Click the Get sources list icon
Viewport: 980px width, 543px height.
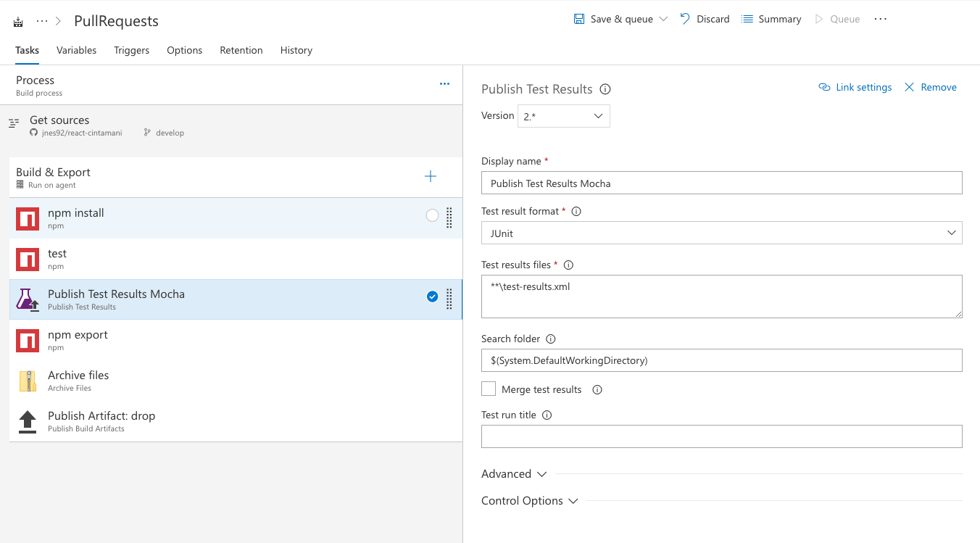[x=14, y=123]
